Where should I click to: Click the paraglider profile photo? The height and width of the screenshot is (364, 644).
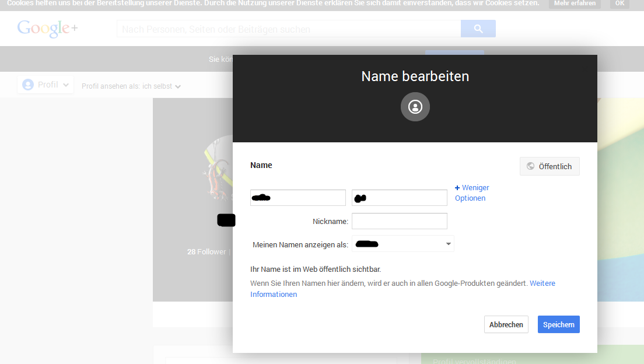tap(217, 169)
